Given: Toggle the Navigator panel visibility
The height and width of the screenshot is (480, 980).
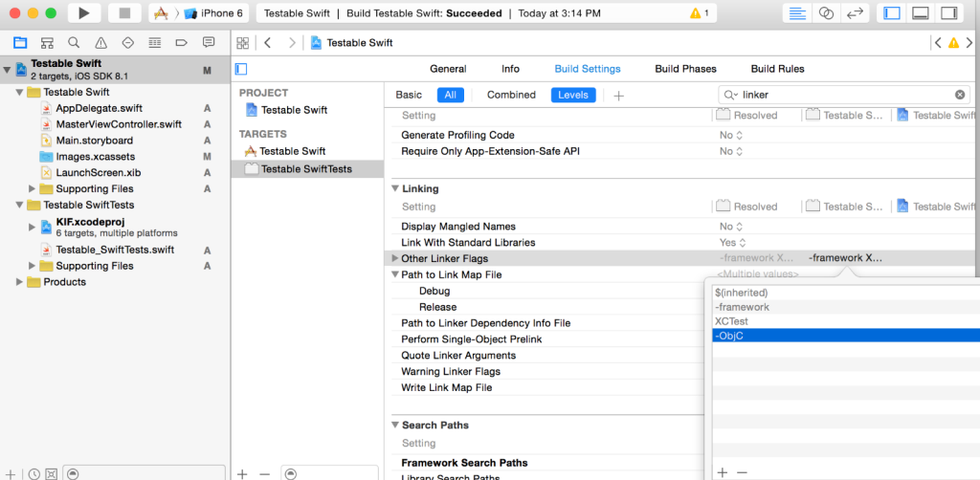Looking at the screenshot, I should [892, 13].
